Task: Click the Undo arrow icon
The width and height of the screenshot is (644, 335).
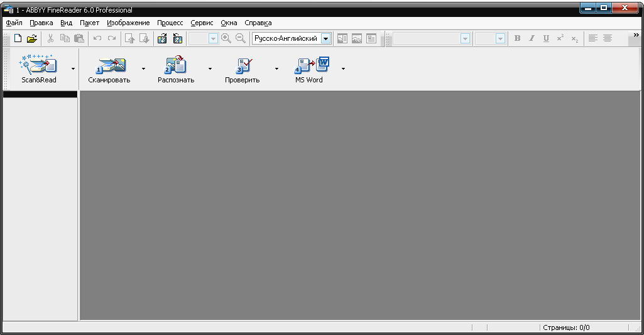Action: (97, 38)
